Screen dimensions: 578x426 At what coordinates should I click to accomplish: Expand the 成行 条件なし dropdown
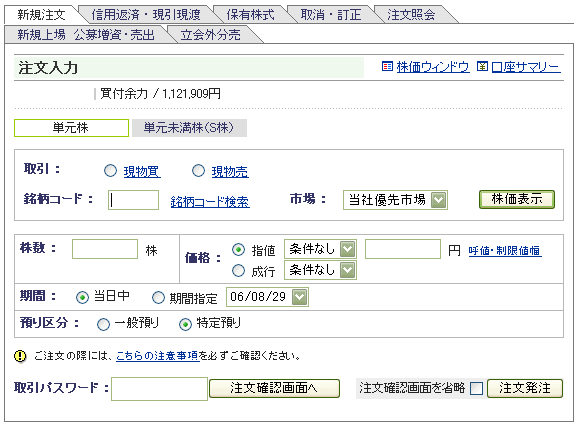coord(320,270)
